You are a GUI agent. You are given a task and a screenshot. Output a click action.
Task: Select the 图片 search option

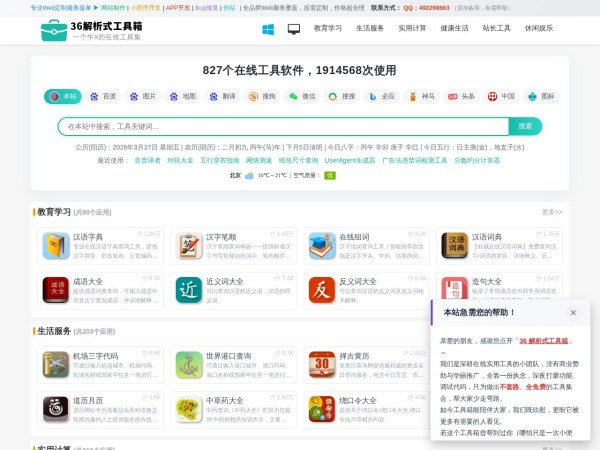[143, 96]
